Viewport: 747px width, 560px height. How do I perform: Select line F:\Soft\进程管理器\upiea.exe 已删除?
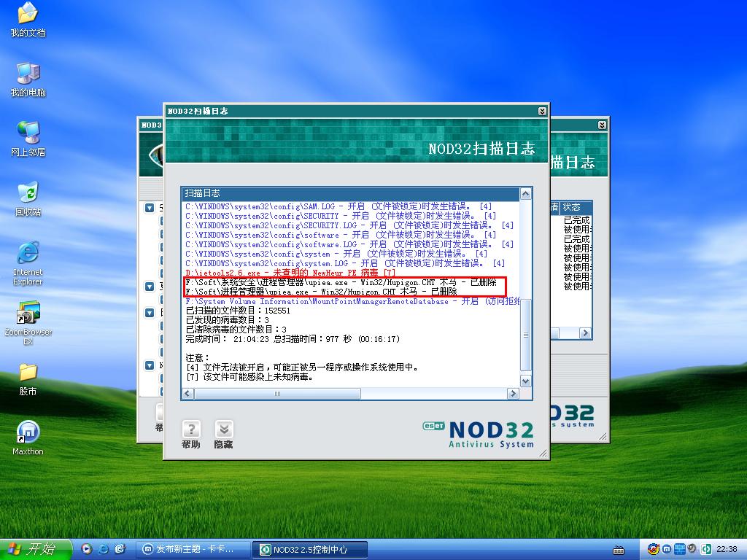321,292
